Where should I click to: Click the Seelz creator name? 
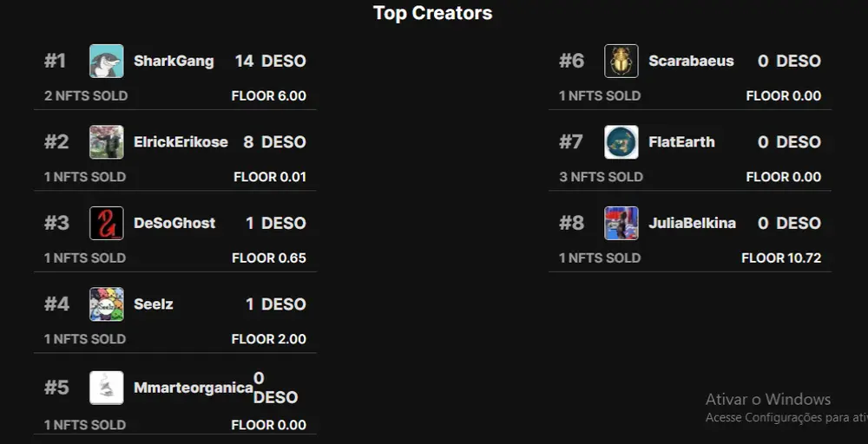coord(154,304)
